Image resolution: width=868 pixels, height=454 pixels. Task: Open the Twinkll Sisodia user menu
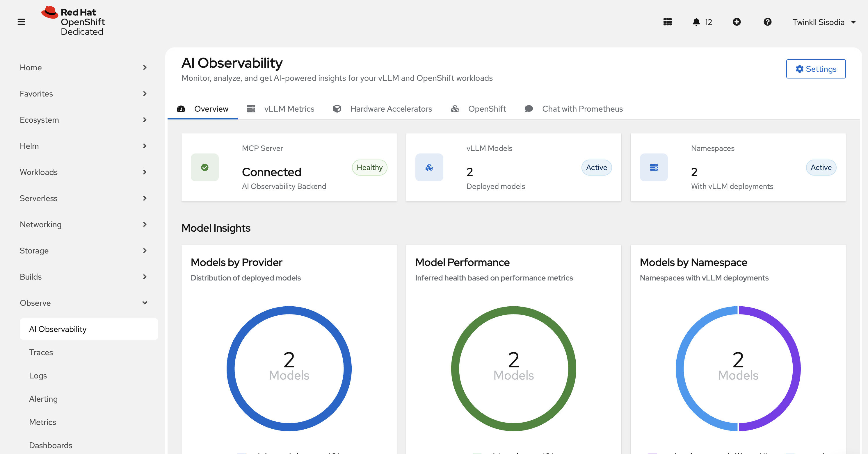[x=824, y=22]
